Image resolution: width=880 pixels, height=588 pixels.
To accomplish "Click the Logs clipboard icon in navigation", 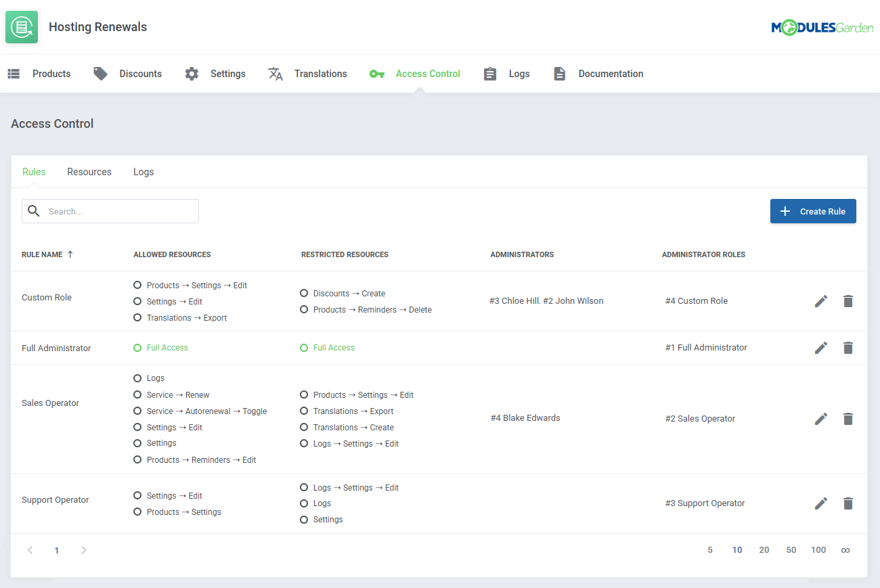I will point(490,74).
